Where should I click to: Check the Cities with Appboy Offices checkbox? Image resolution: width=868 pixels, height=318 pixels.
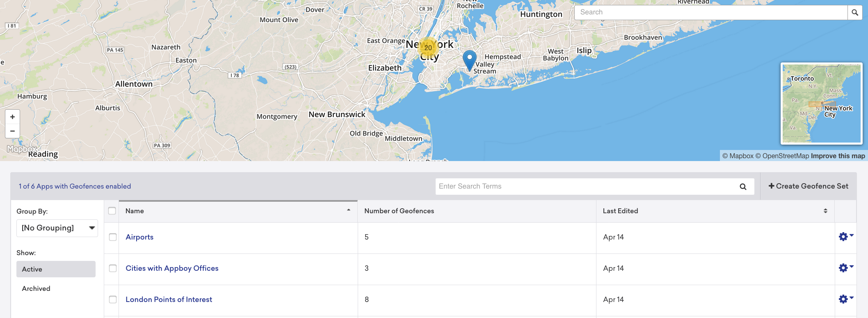point(113,268)
